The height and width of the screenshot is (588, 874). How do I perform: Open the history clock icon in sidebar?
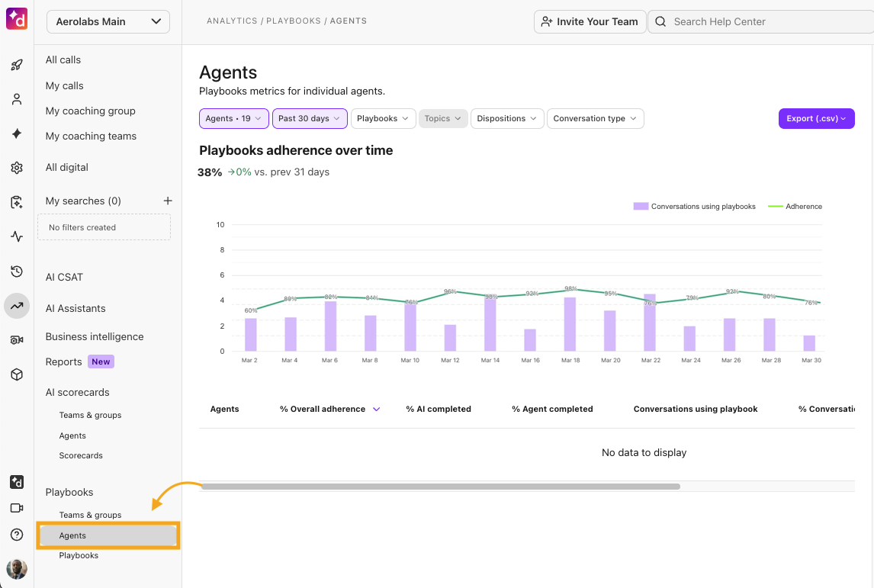click(x=17, y=272)
